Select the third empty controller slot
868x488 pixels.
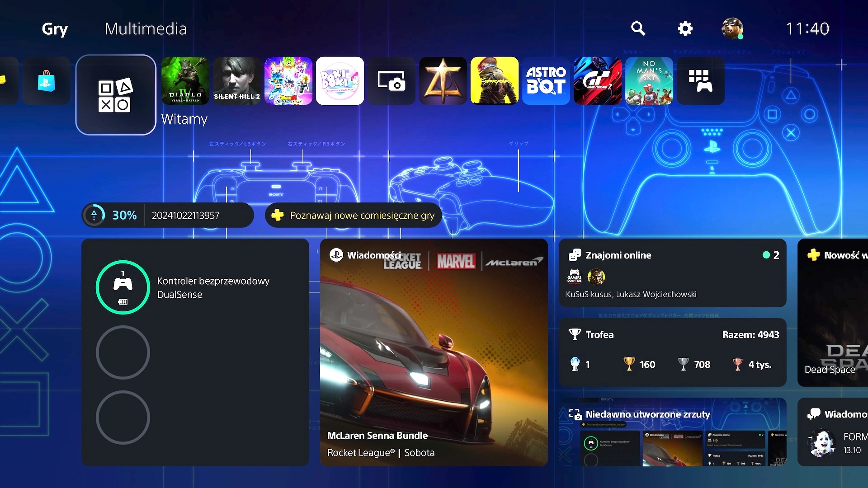coord(123,418)
